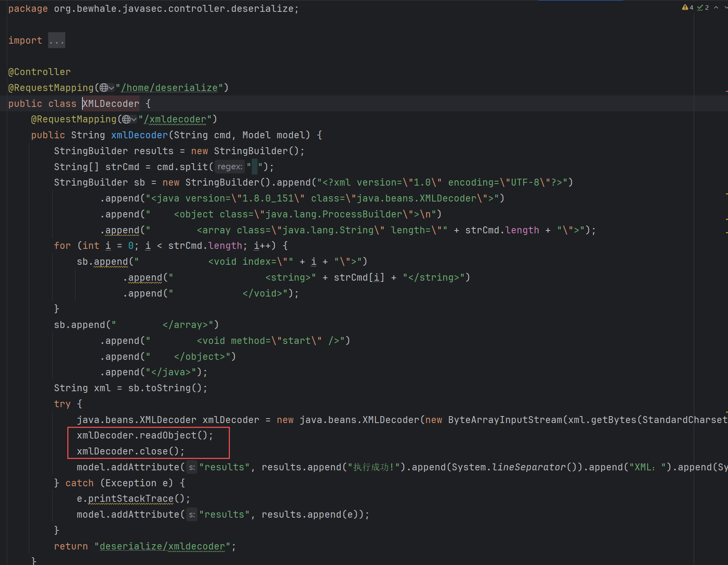
Task: Click the results.append(e) expression
Action: (310, 514)
